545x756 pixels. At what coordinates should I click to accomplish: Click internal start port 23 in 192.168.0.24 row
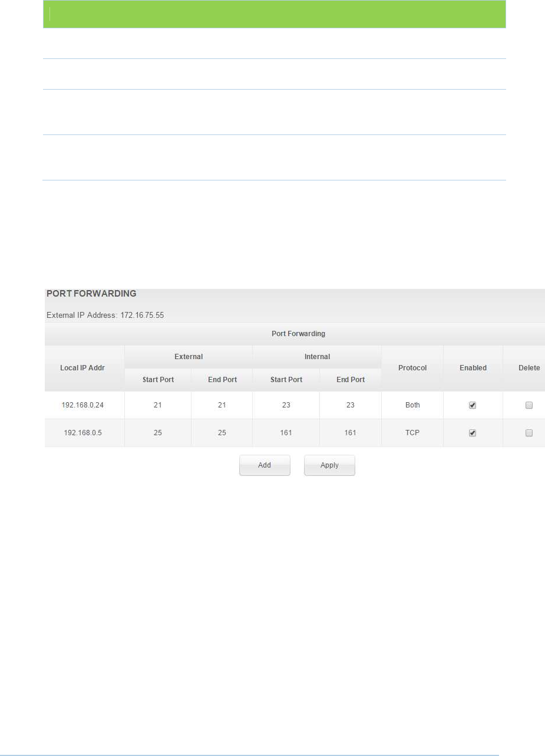(286, 405)
